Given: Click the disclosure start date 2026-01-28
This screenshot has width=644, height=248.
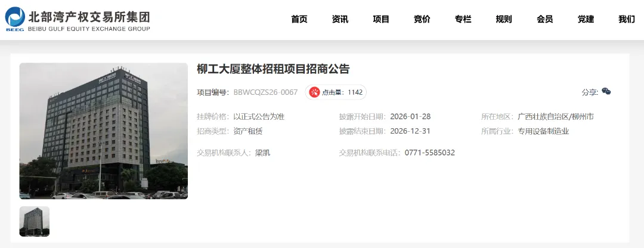Looking at the screenshot, I should 410,117.
